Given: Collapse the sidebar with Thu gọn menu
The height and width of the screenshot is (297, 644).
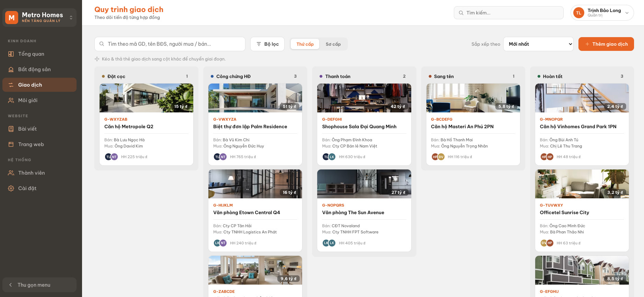Looking at the screenshot, I should (39, 285).
